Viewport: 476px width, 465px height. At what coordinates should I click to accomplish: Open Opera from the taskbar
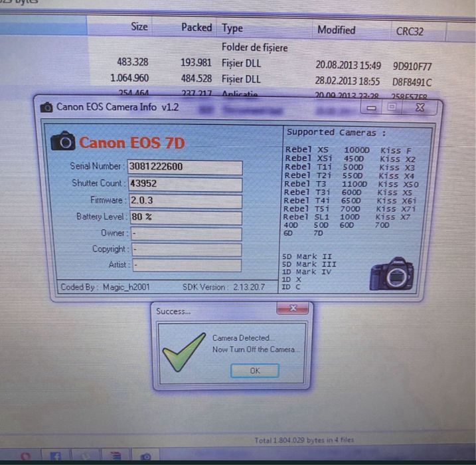click(25, 456)
